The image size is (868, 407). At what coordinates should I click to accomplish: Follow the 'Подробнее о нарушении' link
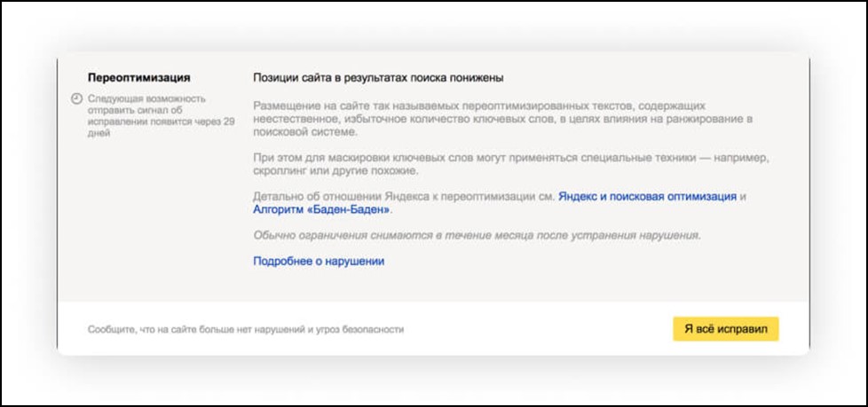[319, 261]
